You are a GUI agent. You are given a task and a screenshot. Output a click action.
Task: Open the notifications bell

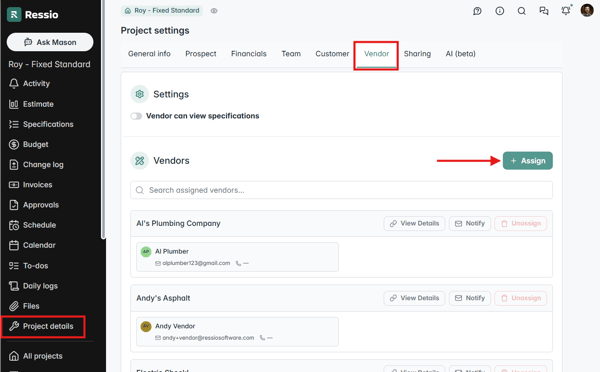[566, 11]
